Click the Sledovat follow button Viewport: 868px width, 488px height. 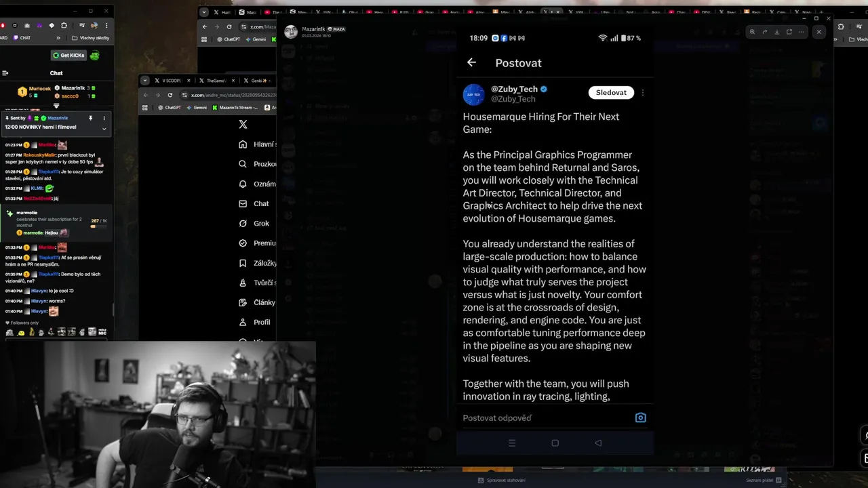611,93
